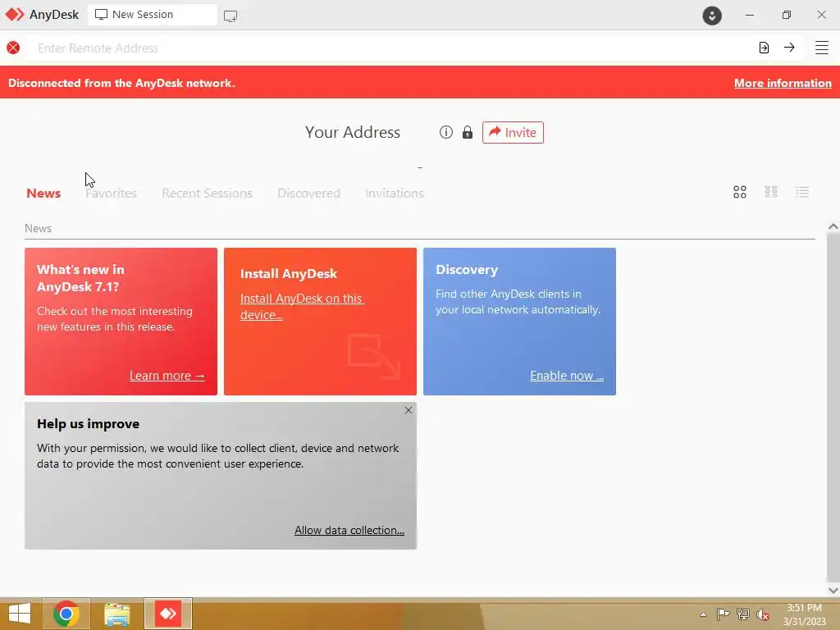Click the Action Center flag tray icon
840x630 pixels.
[x=723, y=614]
